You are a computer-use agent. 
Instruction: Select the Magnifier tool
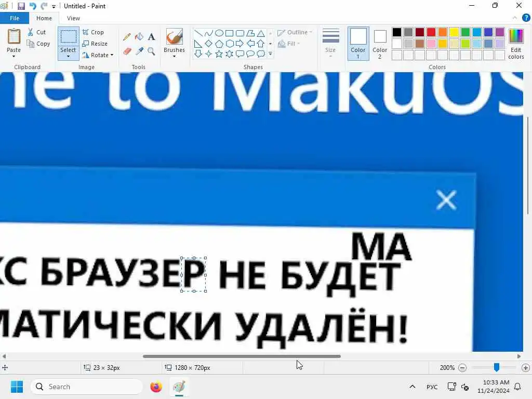pyautogui.click(x=151, y=51)
